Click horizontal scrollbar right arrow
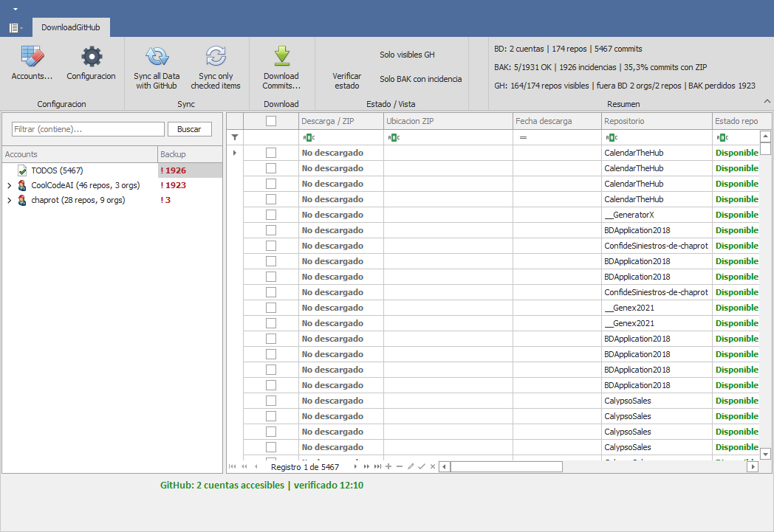The width and height of the screenshot is (774, 532). (753, 466)
